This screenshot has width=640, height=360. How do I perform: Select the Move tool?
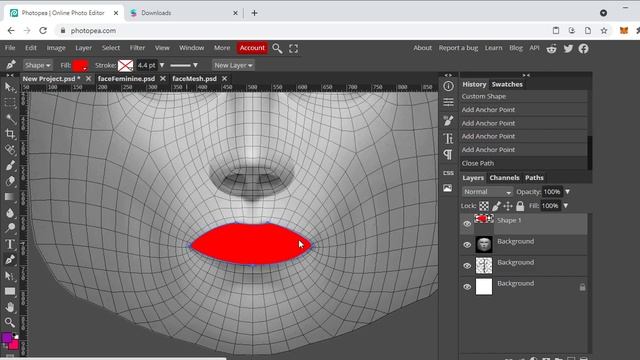coord(10,87)
